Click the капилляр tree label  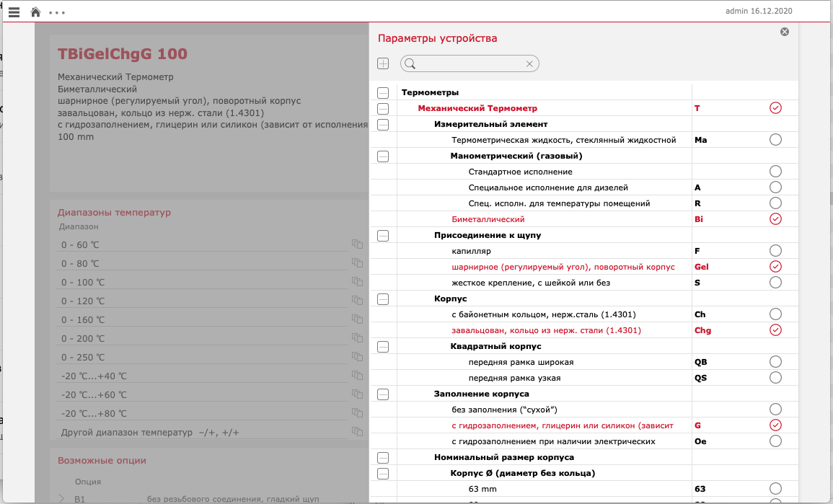click(471, 251)
